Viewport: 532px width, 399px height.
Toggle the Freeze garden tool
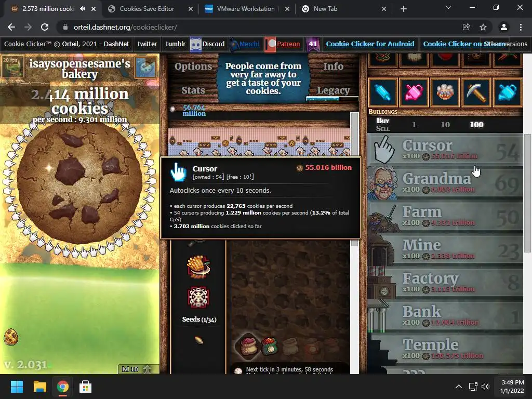(x=198, y=298)
